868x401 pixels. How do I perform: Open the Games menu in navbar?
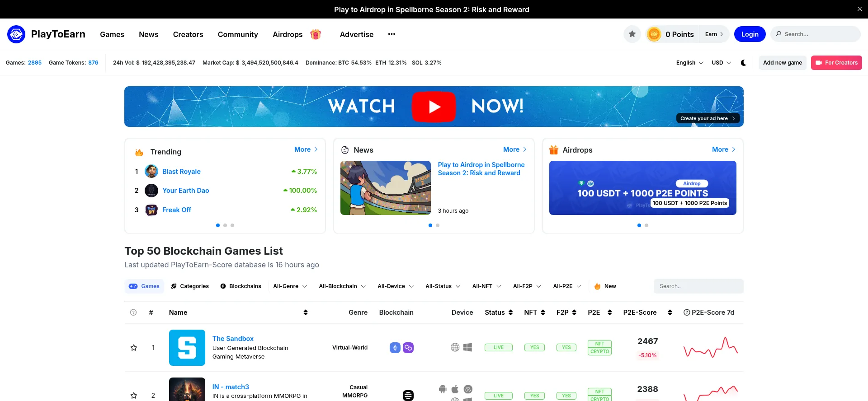(x=112, y=34)
